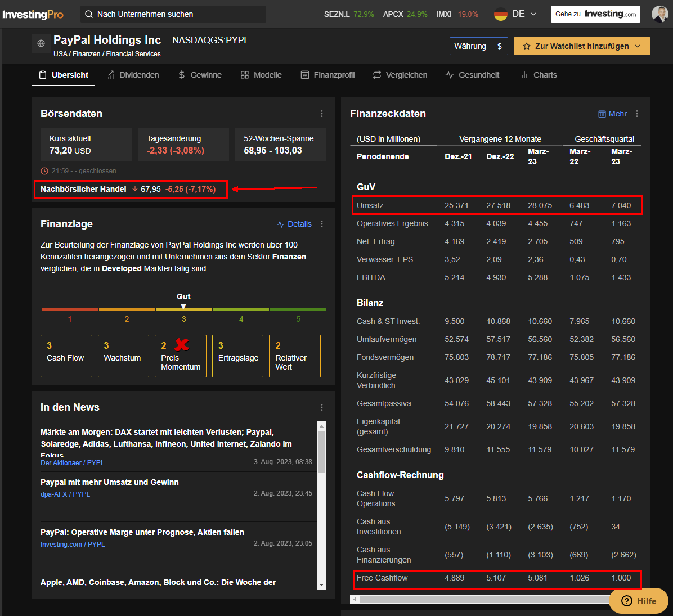Switch to the Gewinne tab
The height and width of the screenshot is (616, 673).
click(x=200, y=75)
